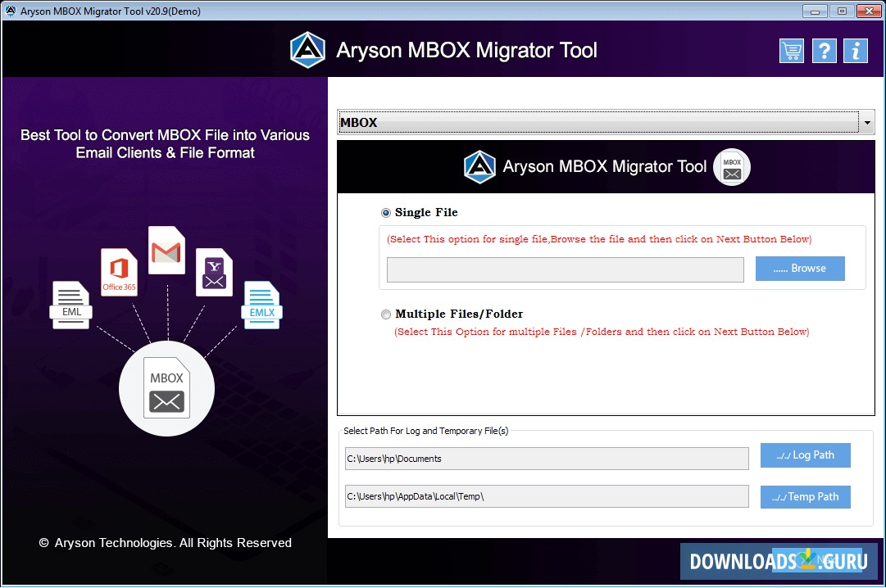The width and height of the screenshot is (886, 588).
Task: Click the temp path field with AppData\Local\Temp
Action: (x=547, y=496)
